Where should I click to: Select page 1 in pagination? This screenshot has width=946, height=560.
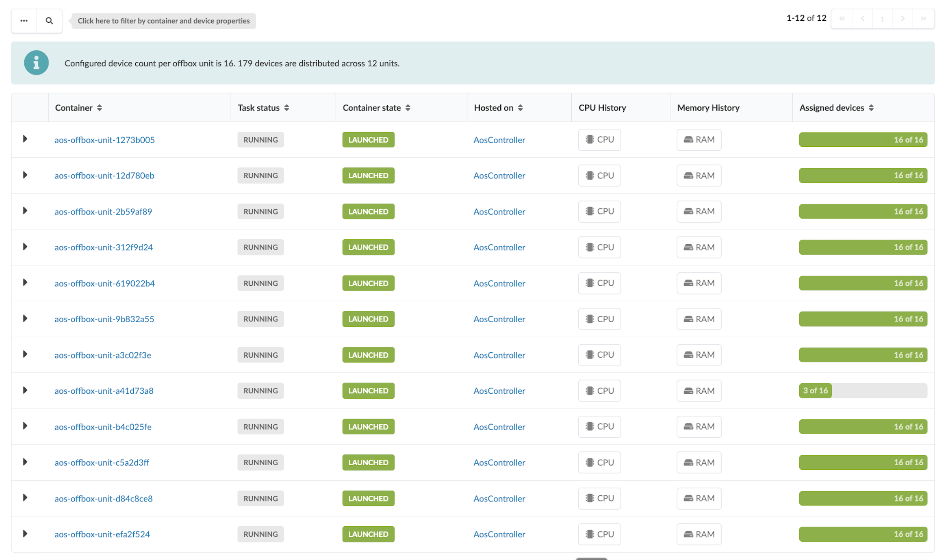tap(883, 19)
